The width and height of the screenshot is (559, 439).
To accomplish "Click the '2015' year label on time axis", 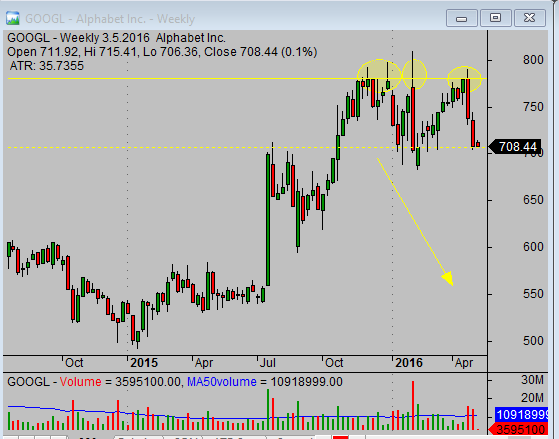I will (144, 363).
